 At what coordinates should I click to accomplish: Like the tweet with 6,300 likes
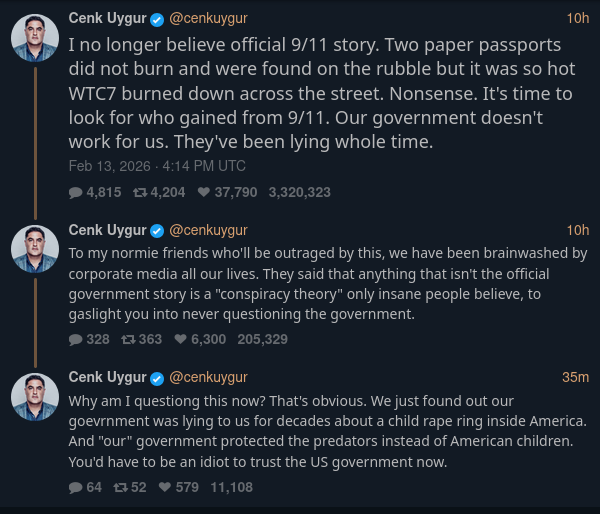pyautogui.click(x=181, y=339)
